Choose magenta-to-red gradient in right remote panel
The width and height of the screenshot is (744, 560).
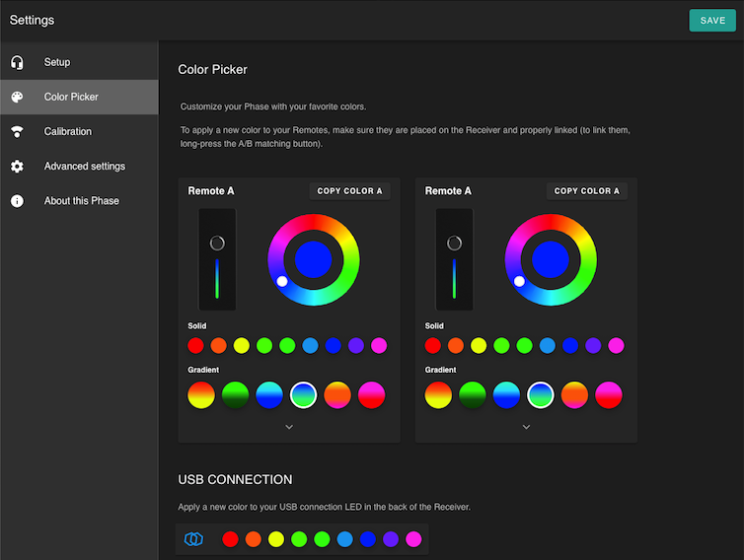pos(609,395)
